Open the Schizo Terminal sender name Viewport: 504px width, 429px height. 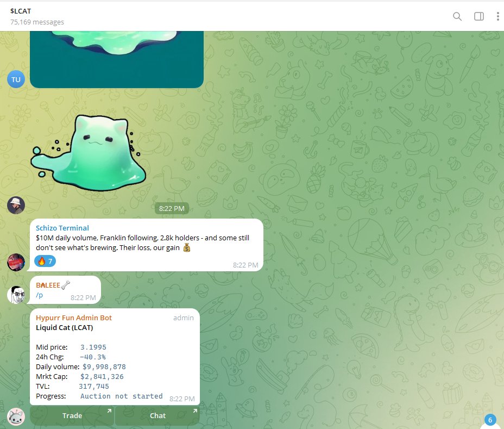point(62,228)
